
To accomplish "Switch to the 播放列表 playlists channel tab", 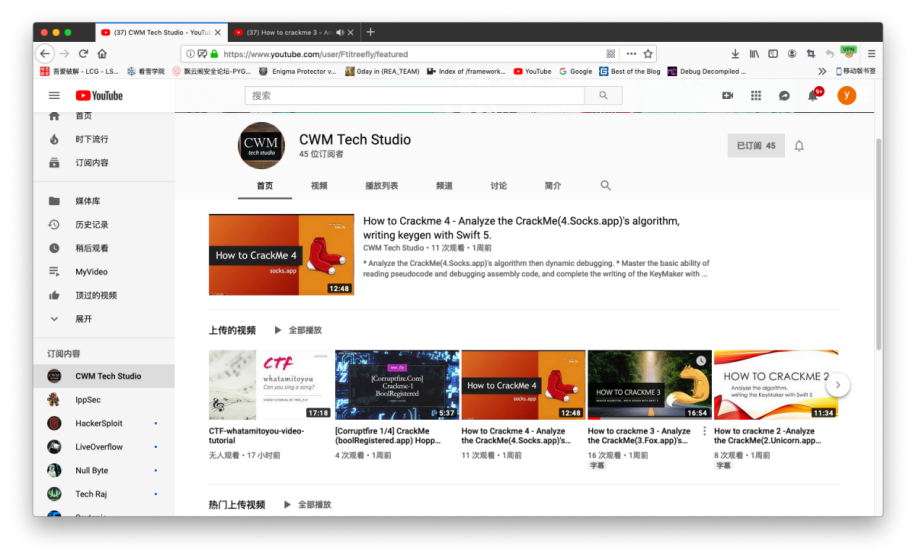I will (381, 186).
